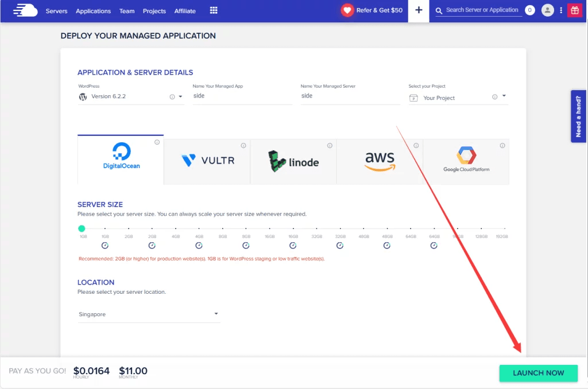588x389 pixels.
Task: Click premium gauge icon under 16GB
Action: pos(293,246)
